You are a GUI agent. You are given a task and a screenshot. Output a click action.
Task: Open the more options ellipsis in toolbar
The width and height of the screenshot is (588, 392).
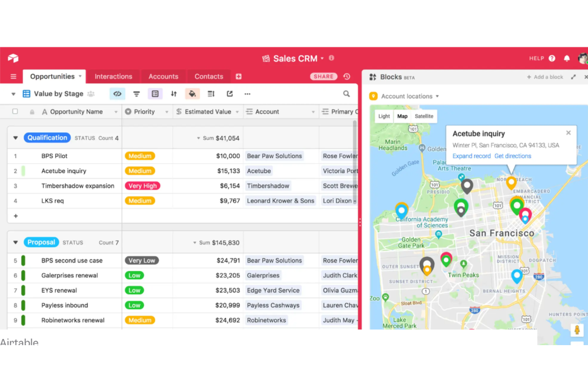pyautogui.click(x=248, y=94)
